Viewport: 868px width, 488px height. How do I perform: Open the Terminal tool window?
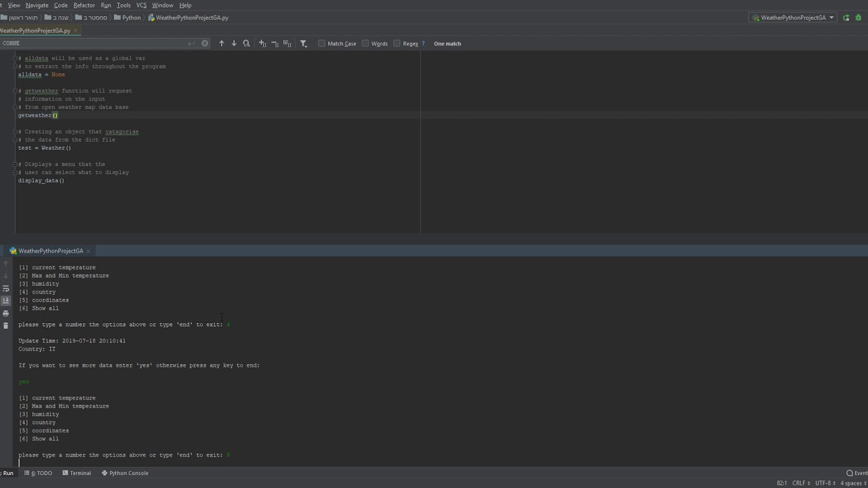click(x=76, y=473)
